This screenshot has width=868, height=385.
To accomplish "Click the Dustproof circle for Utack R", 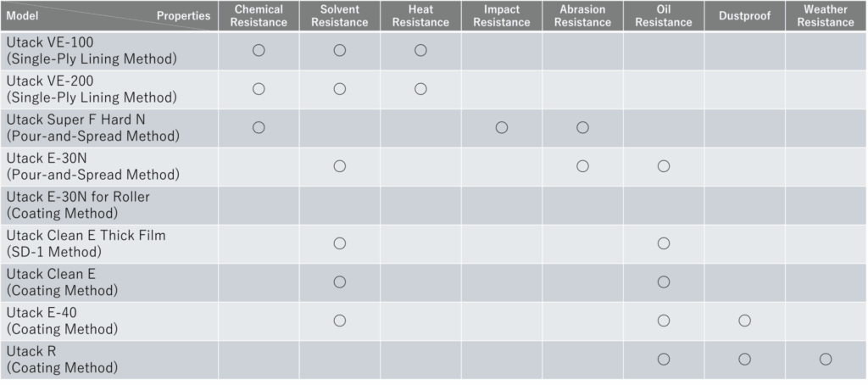I will coord(744,359).
